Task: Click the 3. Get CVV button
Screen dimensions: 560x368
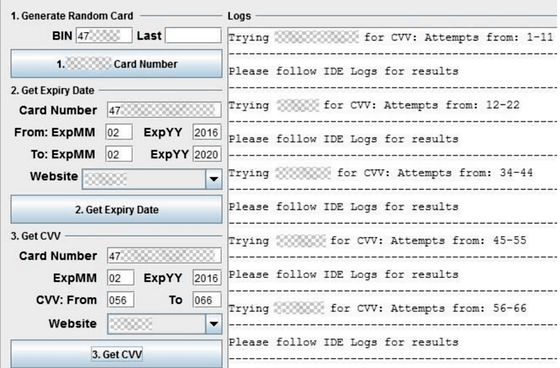Action: (x=116, y=354)
